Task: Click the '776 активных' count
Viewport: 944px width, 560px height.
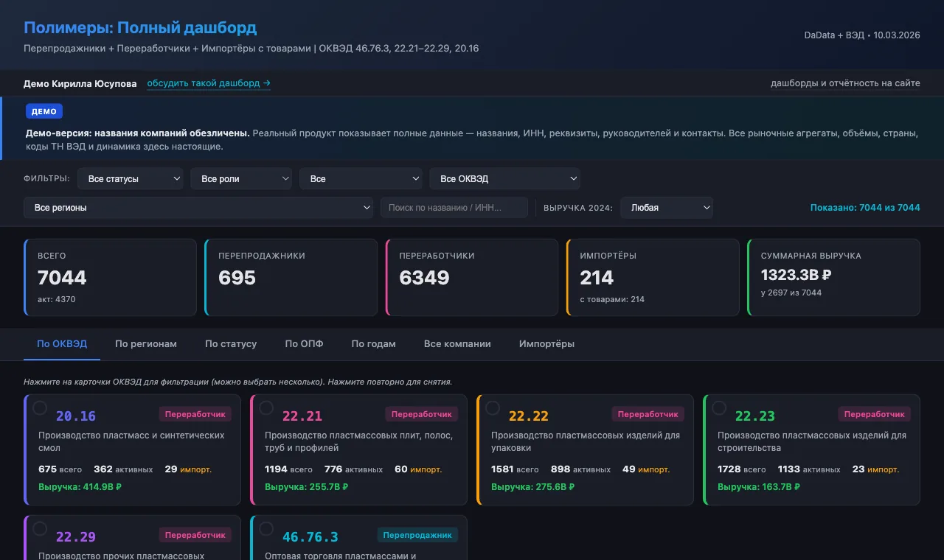Action: tap(354, 469)
